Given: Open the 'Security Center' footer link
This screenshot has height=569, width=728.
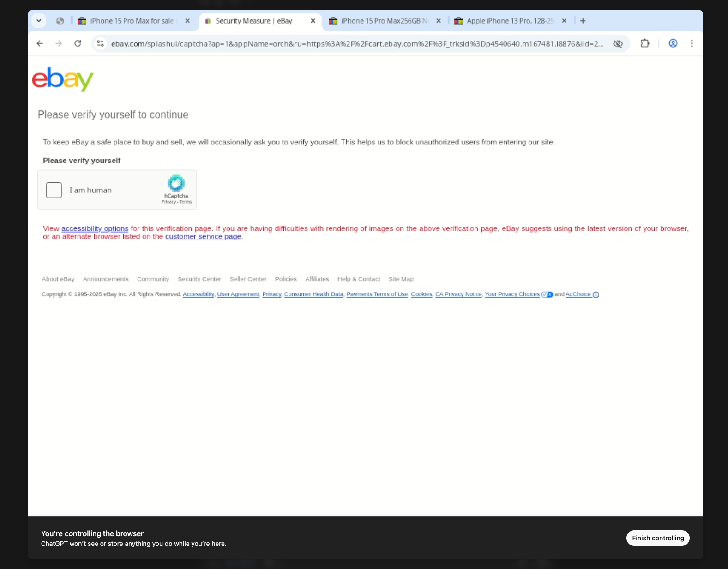Looking at the screenshot, I should (x=199, y=279).
